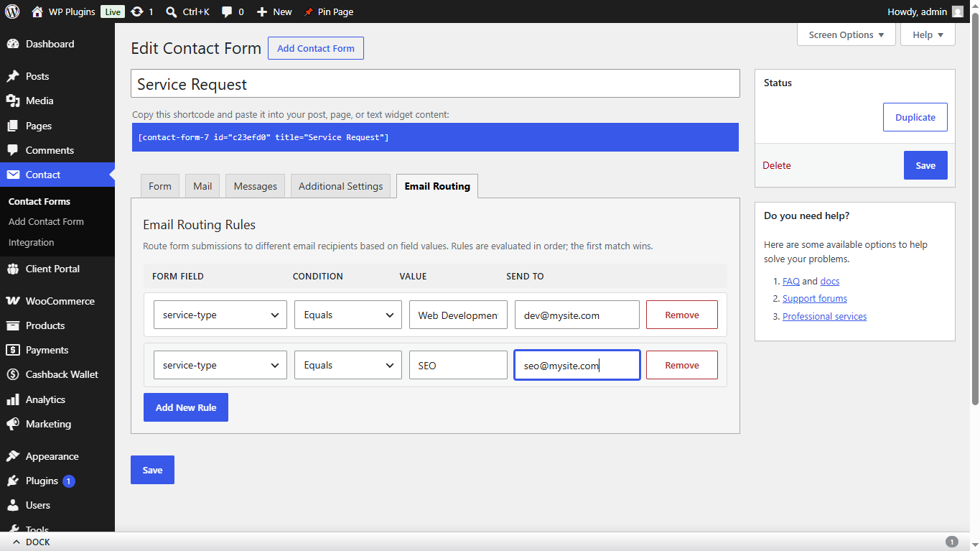
Task: Open the Professional services link
Action: (825, 316)
